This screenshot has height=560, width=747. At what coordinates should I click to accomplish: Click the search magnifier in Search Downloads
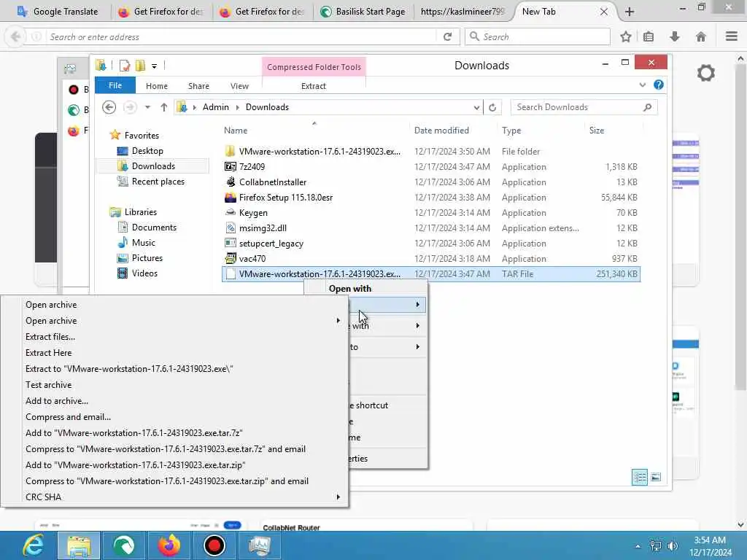[x=647, y=108]
